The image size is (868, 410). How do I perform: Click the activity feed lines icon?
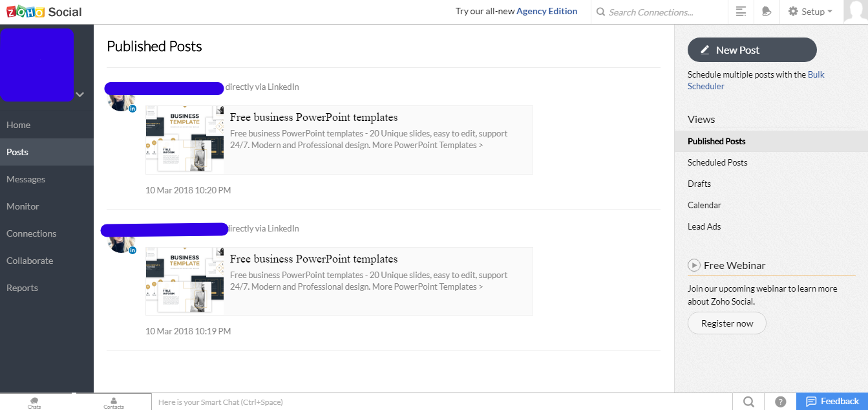coord(741,12)
